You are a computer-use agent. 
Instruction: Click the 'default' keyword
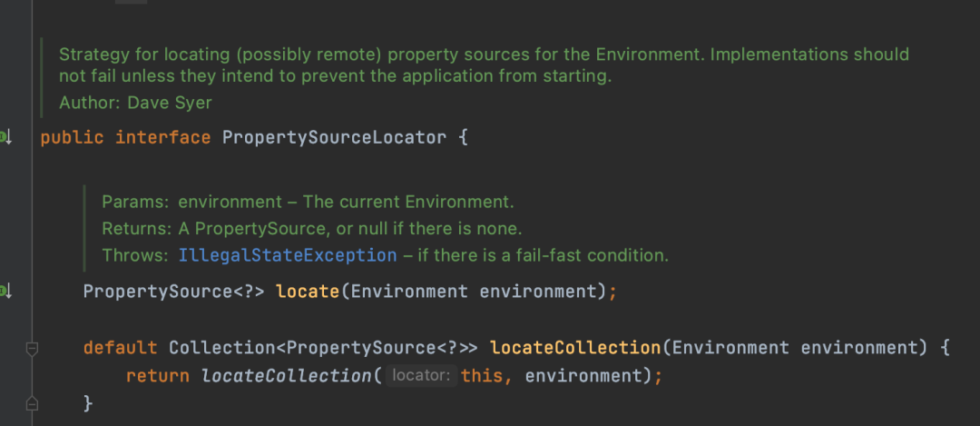pyautogui.click(x=120, y=348)
